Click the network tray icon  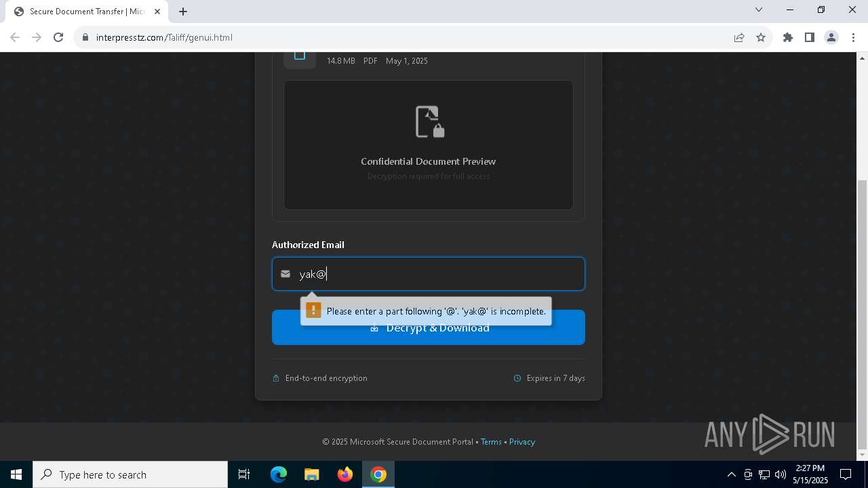click(x=764, y=474)
